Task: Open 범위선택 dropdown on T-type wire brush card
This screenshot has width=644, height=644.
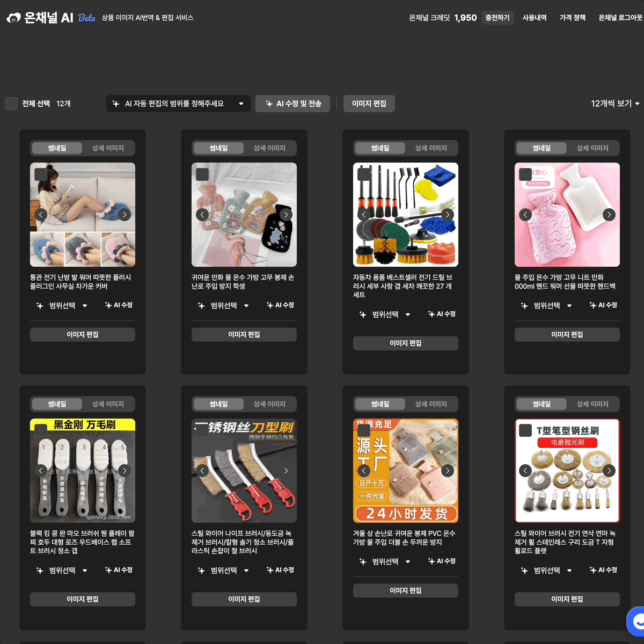Action: point(546,570)
